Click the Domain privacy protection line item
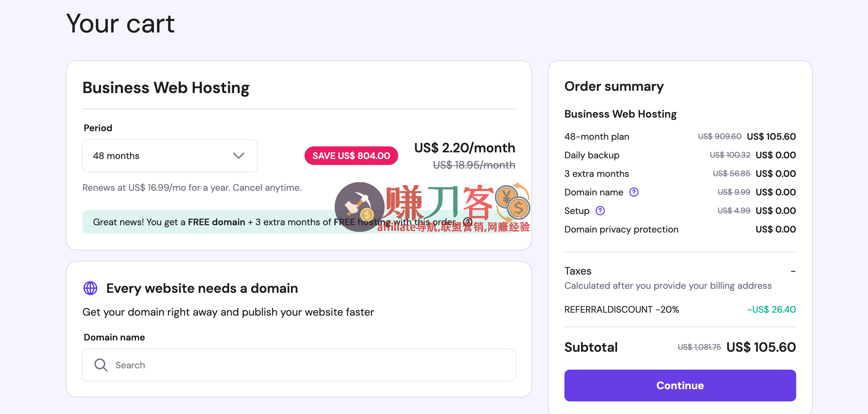The image size is (868, 414). pos(621,229)
